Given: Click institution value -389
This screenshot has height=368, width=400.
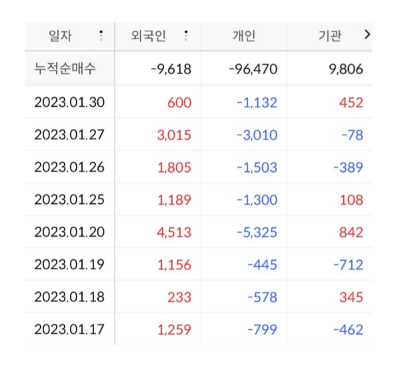Looking at the screenshot, I should click(348, 167).
